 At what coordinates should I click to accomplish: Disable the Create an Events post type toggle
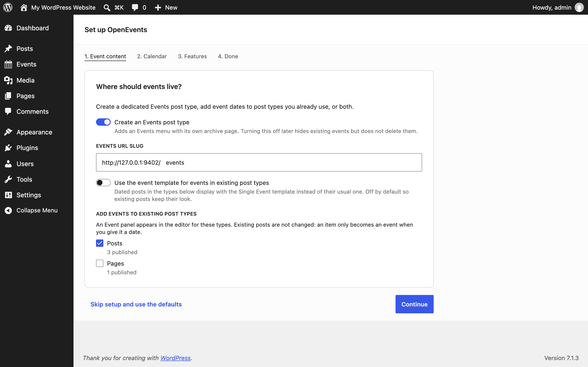[103, 122]
